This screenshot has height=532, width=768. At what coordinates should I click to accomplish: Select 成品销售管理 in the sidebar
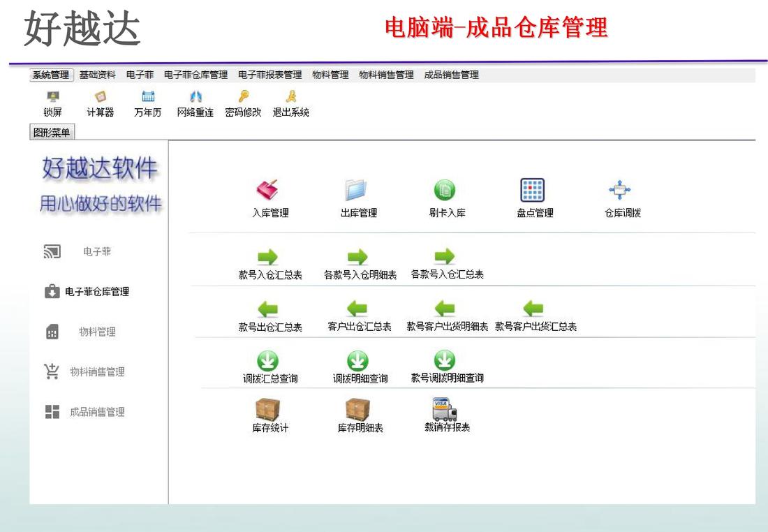point(97,412)
